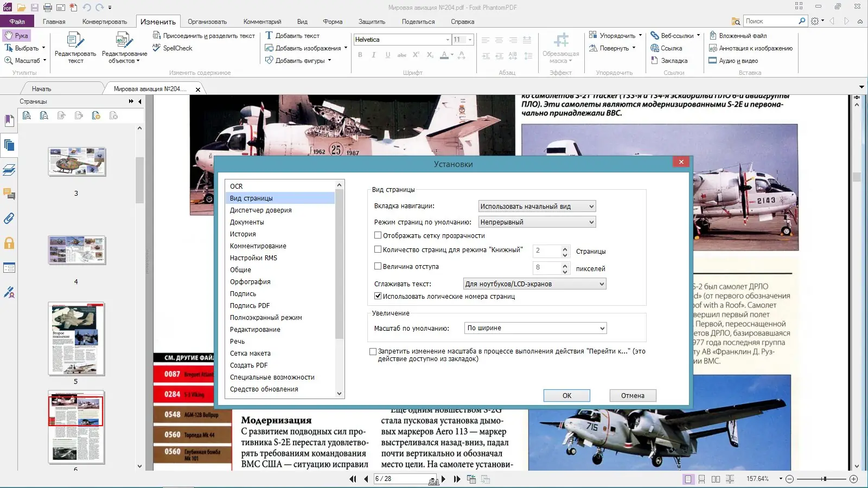Open Вкладка навигации dropdown
This screenshot has height=488, width=868.
click(537, 206)
